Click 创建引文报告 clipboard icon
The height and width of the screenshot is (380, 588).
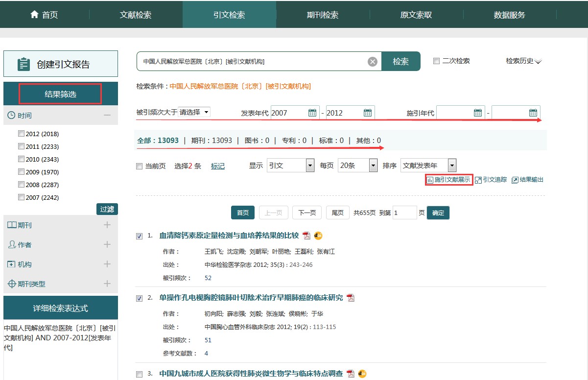[x=24, y=64]
